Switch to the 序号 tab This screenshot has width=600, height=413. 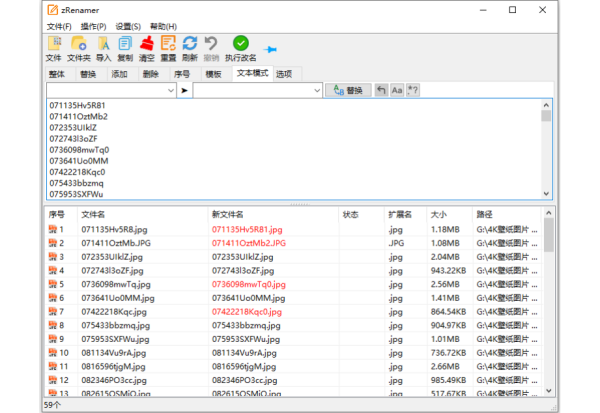pos(181,74)
